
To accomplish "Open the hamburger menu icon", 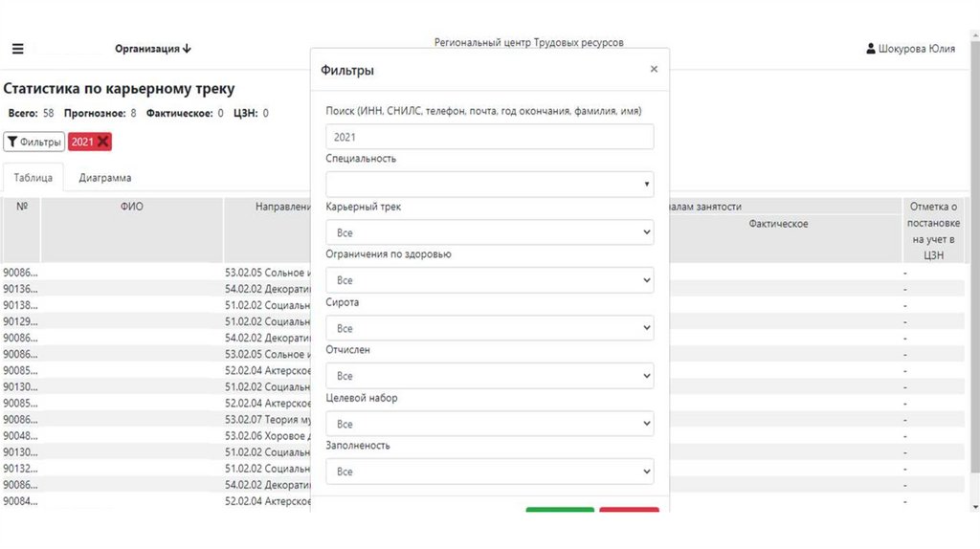I will pos(17,49).
